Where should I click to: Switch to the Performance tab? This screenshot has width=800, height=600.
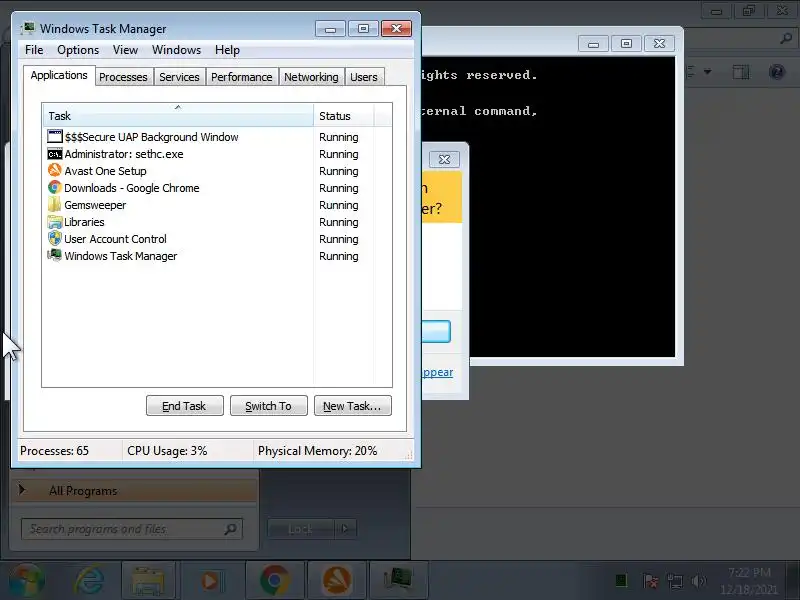click(242, 77)
